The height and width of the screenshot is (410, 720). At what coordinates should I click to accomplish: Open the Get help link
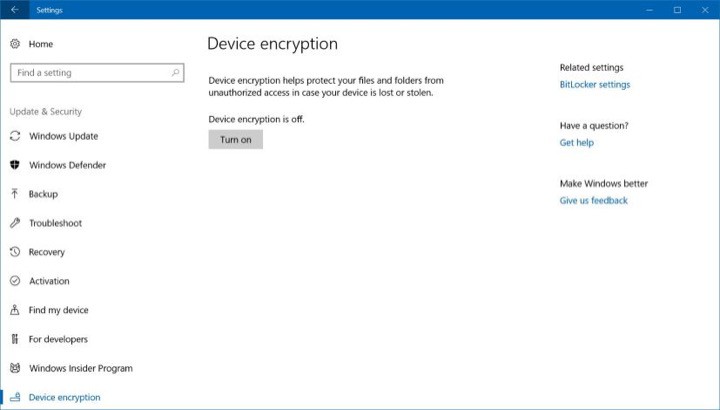point(576,143)
